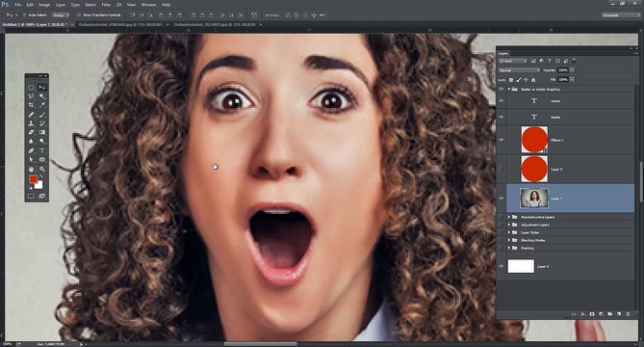Click the lock image pixels brush icon
The image size is (644, 347).
pos(519,80)
